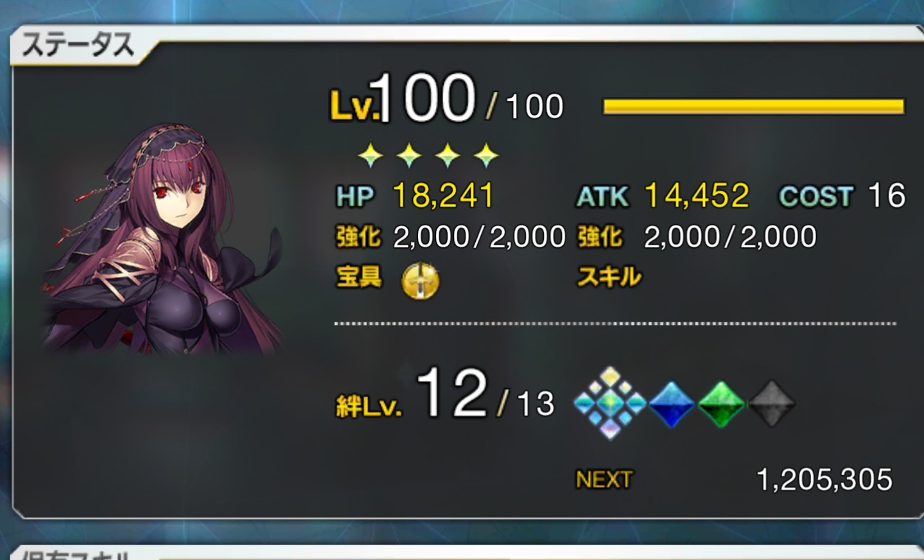
Task: Click the yellow level experience bar
Action: tap(754, 107)
